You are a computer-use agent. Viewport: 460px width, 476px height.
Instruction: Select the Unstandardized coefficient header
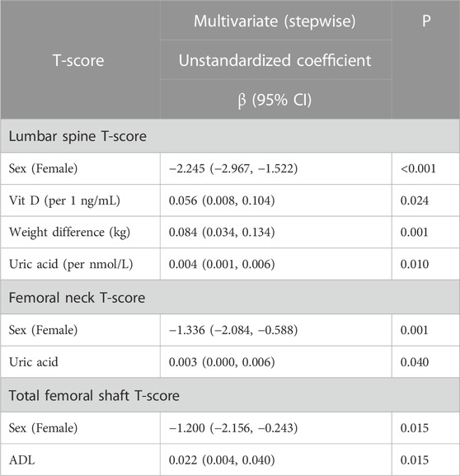pos(275,59)
